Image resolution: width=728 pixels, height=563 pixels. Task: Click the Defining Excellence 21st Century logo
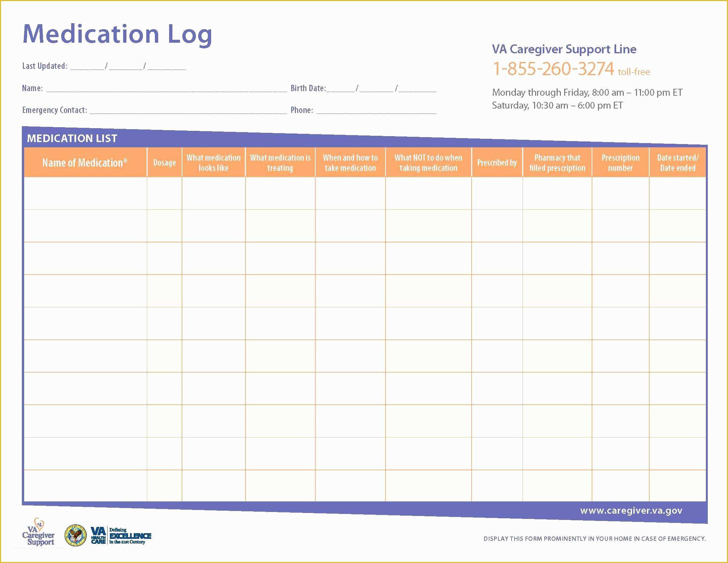coord(130,536)
